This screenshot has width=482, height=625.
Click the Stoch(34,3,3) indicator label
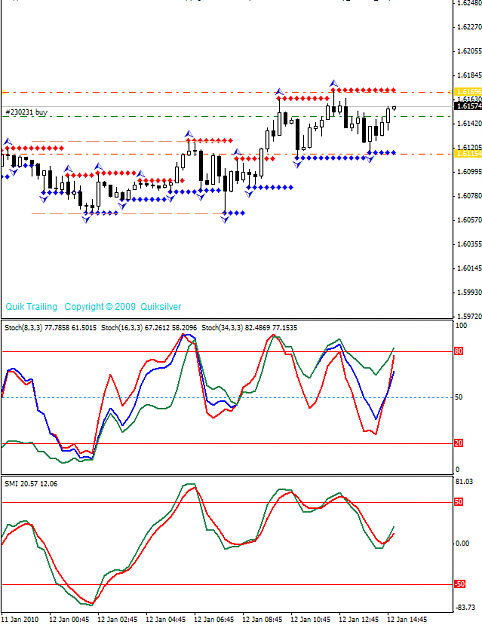click(249, 328)
